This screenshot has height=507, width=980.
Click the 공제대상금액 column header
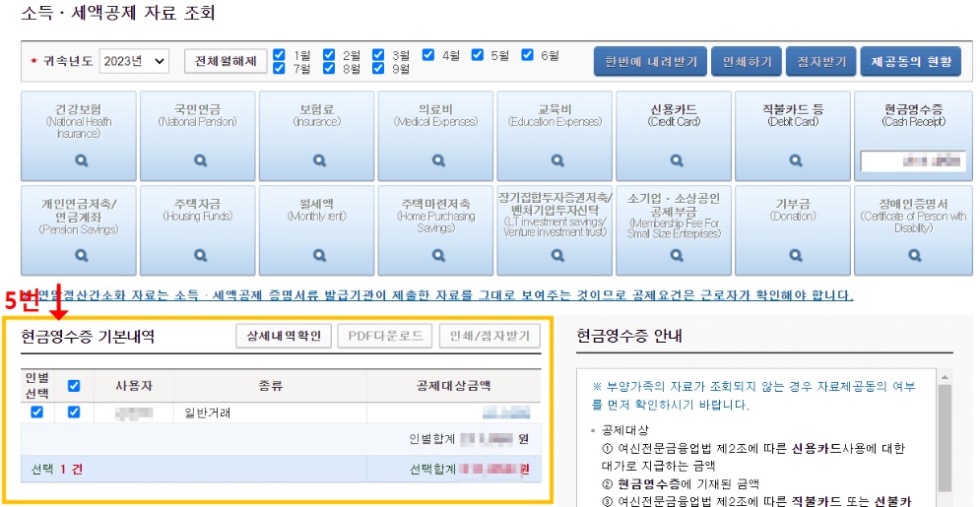454,386
